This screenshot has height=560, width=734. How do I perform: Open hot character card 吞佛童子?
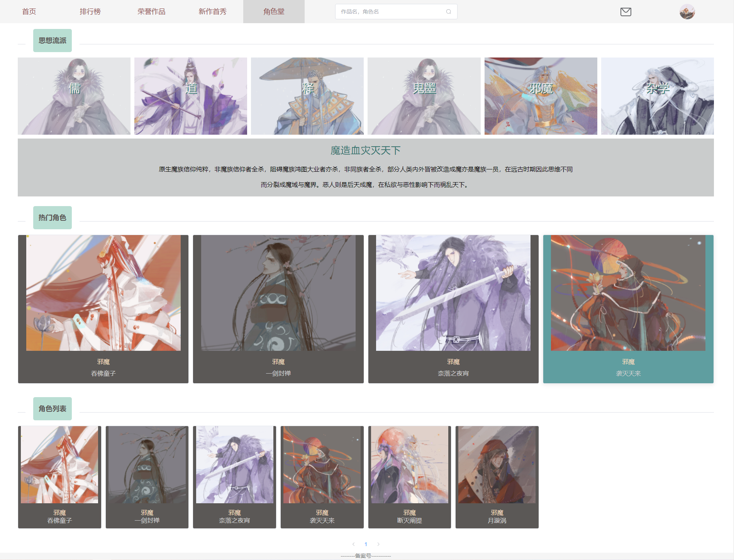[x=103, y=309]
